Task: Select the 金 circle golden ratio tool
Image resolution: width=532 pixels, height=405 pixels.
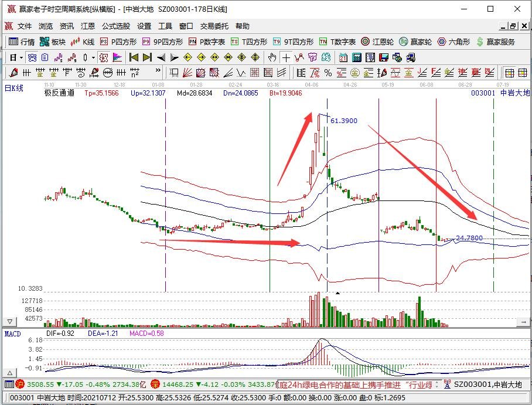Action: (355, 73)
